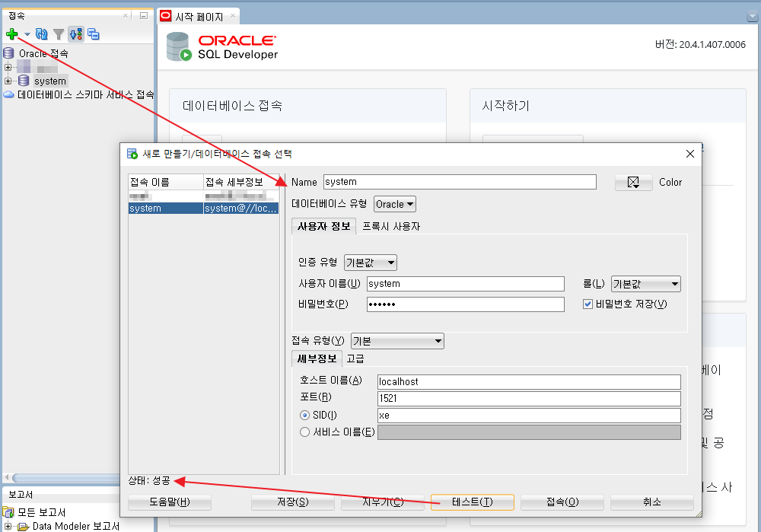The width and height of the screenshot is (761, 532).
Task: Close the new connection dialog
Action: [689, 154]
